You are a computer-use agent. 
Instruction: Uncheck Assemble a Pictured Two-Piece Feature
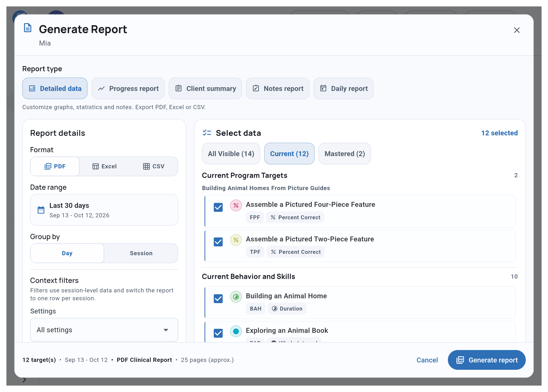[x=218, y=242]
